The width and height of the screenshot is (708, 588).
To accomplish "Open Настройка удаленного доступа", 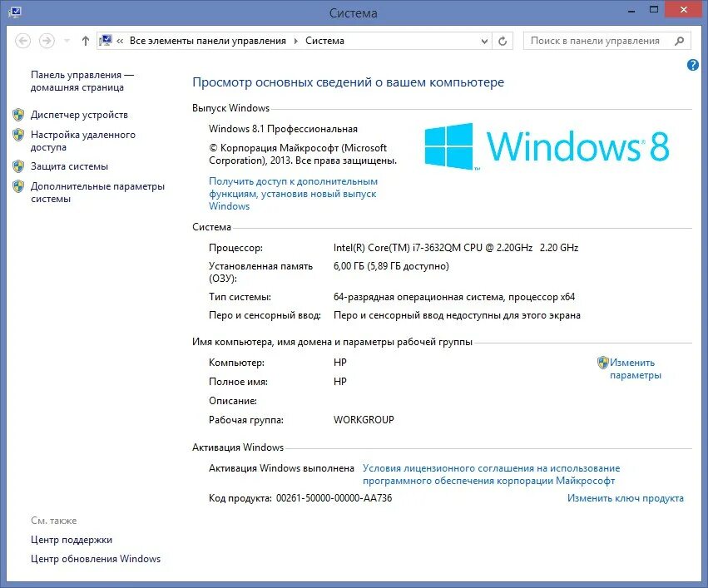I will click(83, 141).
